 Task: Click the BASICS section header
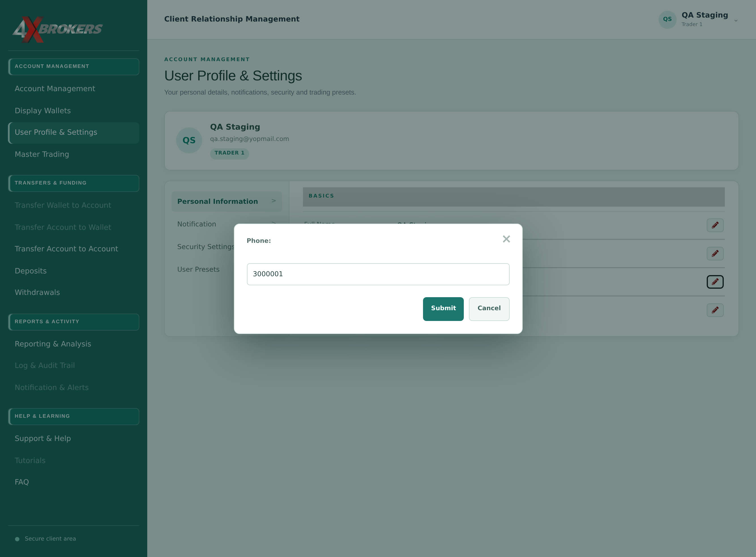coord(513,197)
